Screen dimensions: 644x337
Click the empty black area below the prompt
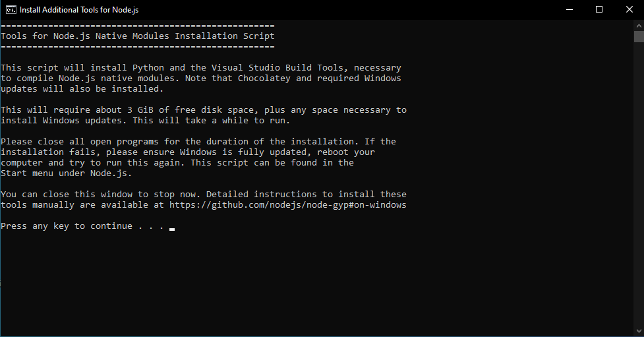(316, 284)
